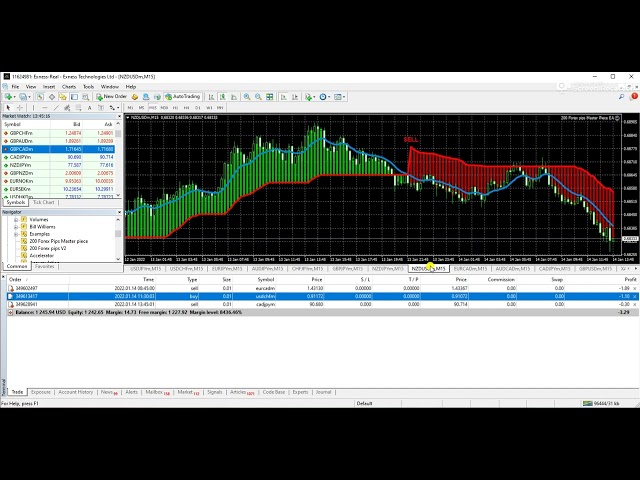Toggle the AutoTrading button

[x=182, y=97]
